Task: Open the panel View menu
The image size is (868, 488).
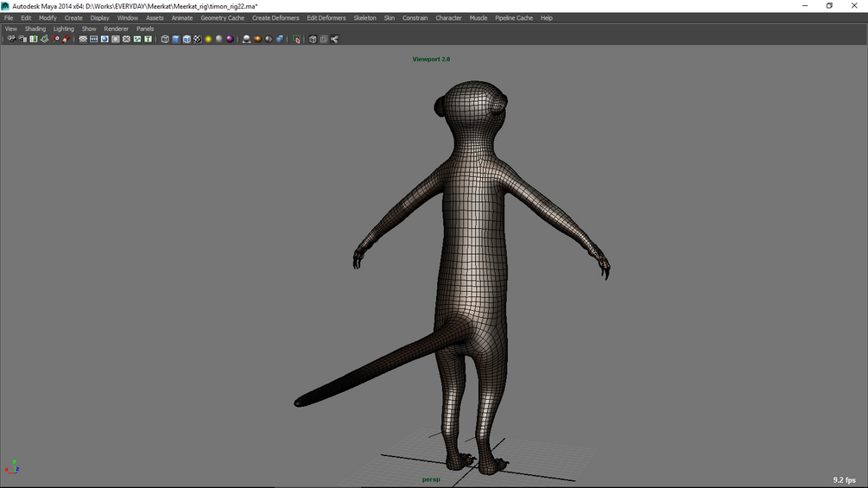Action: [x=11, y=29]
